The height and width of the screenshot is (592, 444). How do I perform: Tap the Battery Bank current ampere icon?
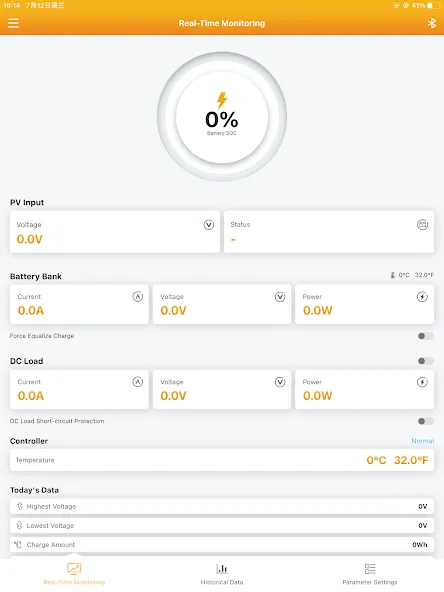(138, 297)
